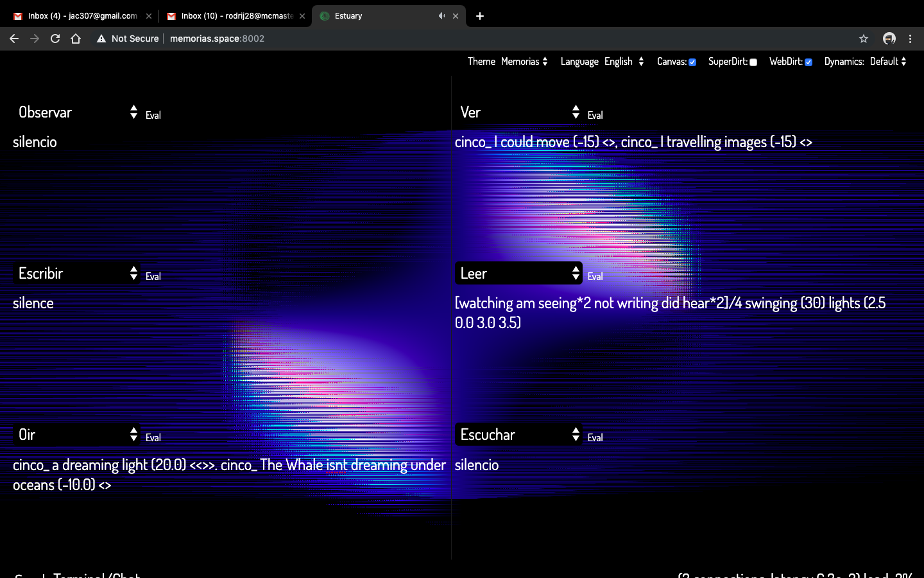Open the Chrome profile avatar
This screenshot has height=578, width=924.
click(x=889, y=39)
